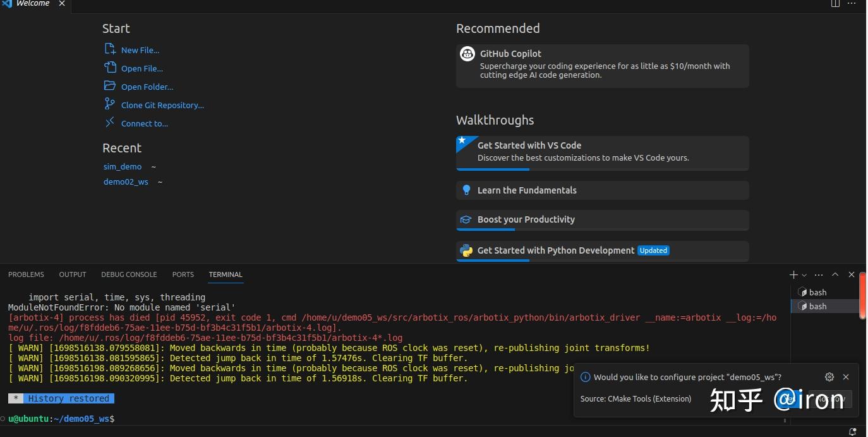868x437 pixels.
Task: Open the editor actions ellipsis menu top right
Action: (x=852, y=4)
